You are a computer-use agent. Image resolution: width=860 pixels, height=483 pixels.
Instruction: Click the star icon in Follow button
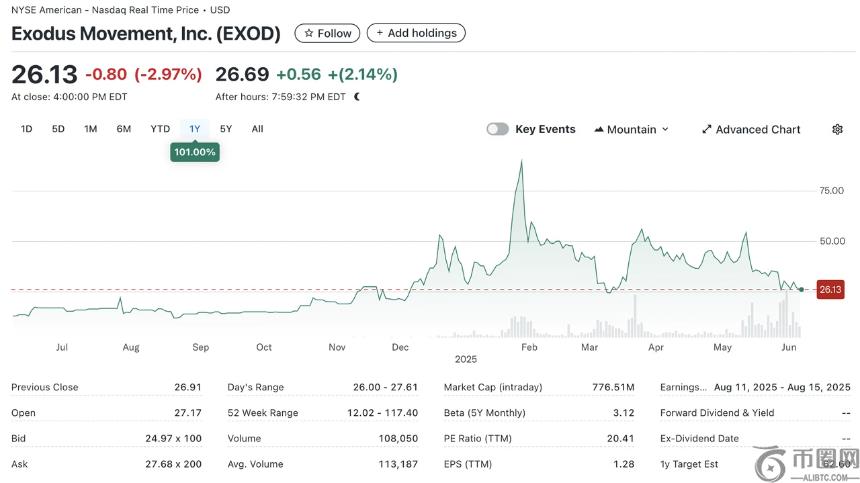tap(309, 33)
